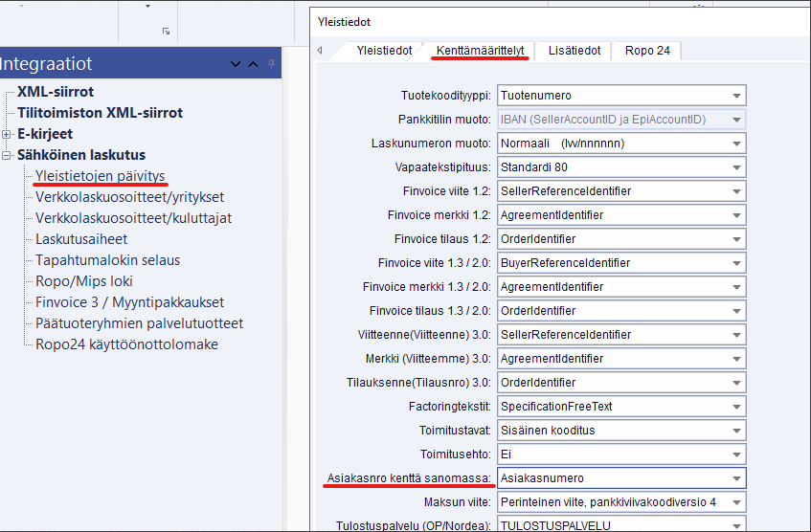Open the Maksun viite dropdown
Viewport: 811px width, 532px height.
pos(735,502)
